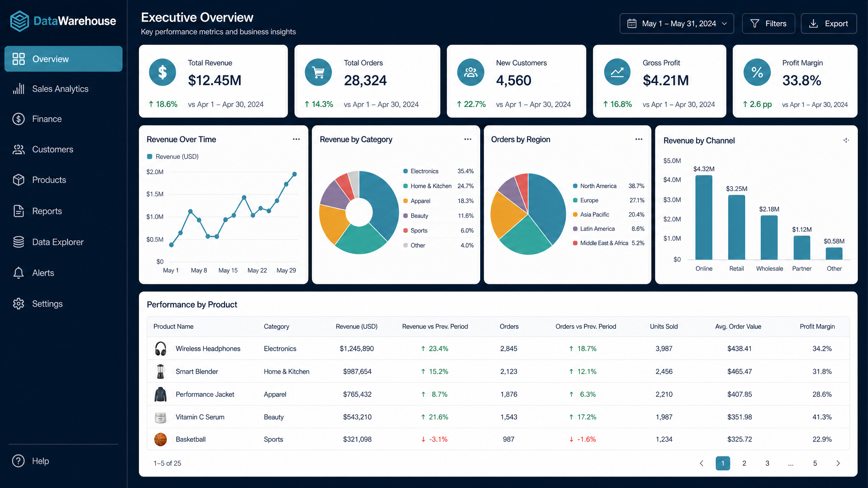Select the Asia Pacific legend entry
Image resolution: width=868 pixels, height=488 pixels.
click(608, 215)
